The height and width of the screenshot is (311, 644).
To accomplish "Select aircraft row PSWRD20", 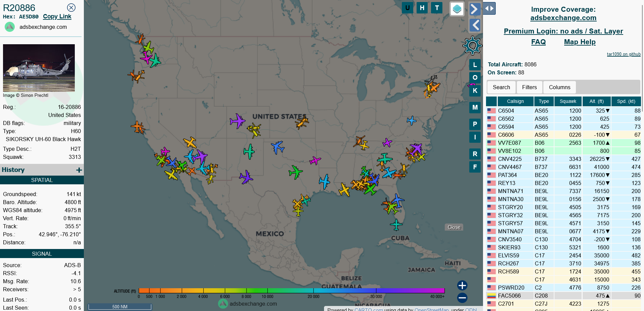I will click(x=563, y=288).
